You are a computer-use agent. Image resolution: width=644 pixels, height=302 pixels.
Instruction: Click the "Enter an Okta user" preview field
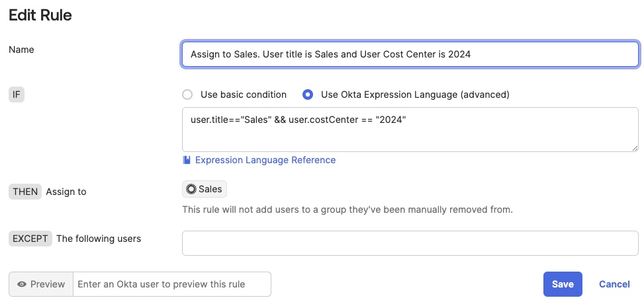pos(171,284)
